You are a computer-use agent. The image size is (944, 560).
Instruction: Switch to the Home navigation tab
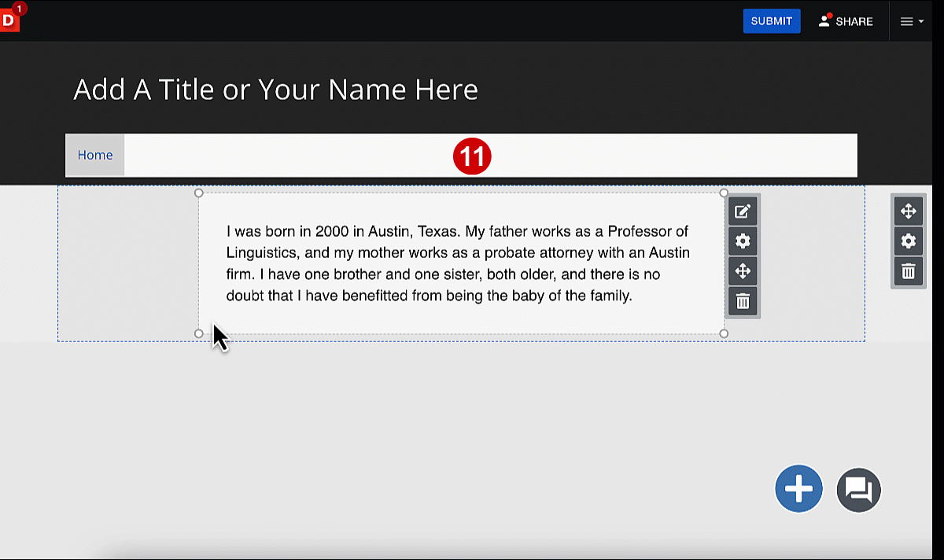click(95, 155)
